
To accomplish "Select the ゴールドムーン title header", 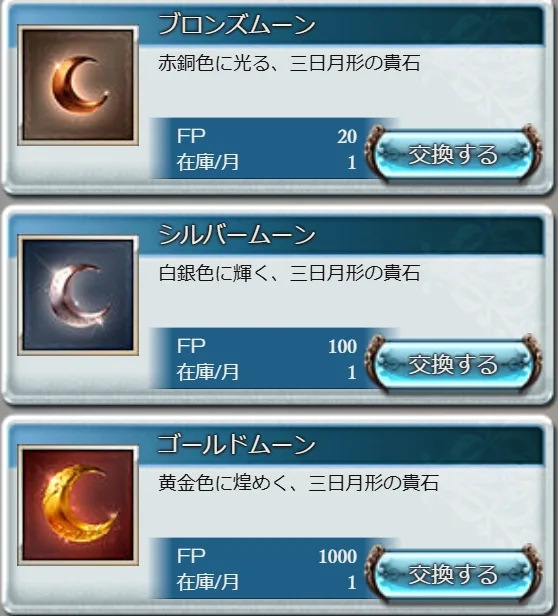I will coord(236,444).
